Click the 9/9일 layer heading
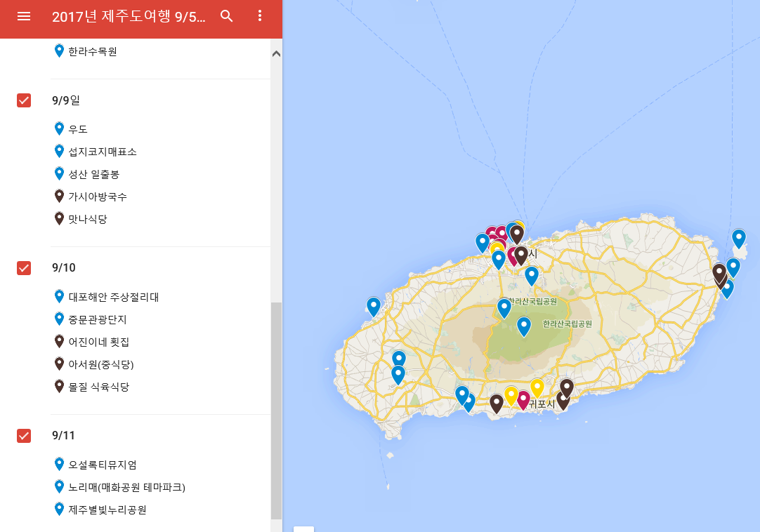760x532 pixels. pyautogui.click(x=66, y=100)
